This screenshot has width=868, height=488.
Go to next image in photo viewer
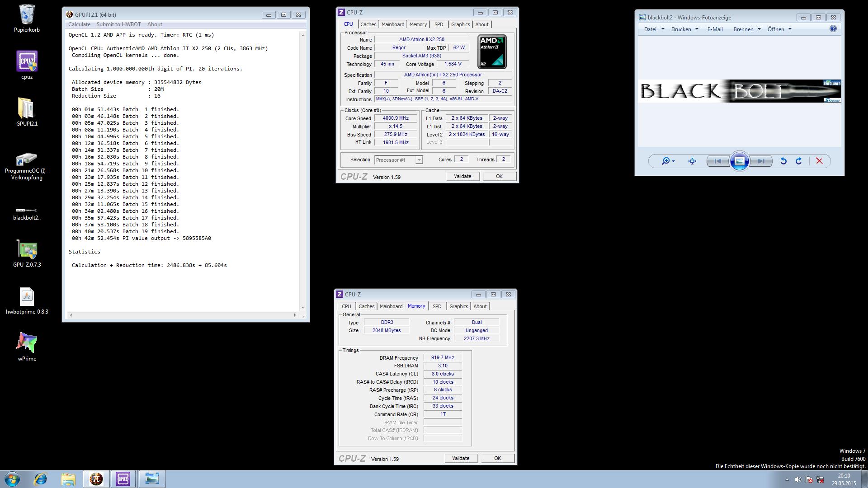[x=761, y=161]
